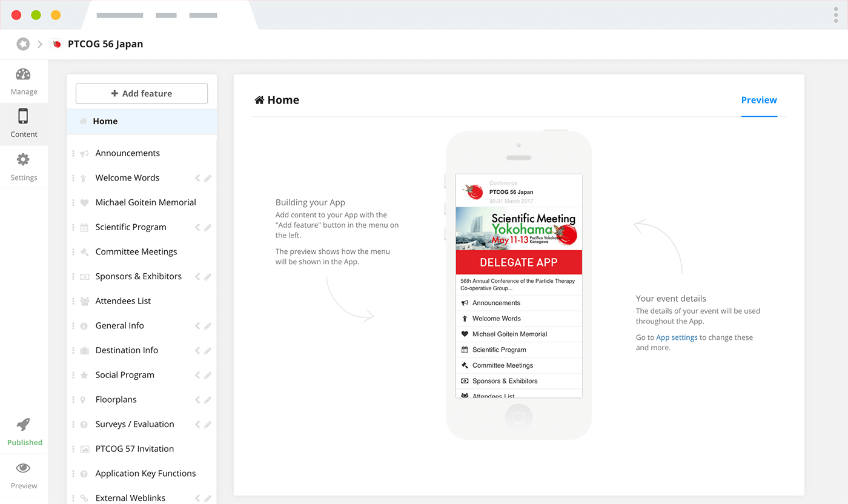Click the Published rocket icon
This screenshot has width=848, height=504.
(x=24, y=425)
